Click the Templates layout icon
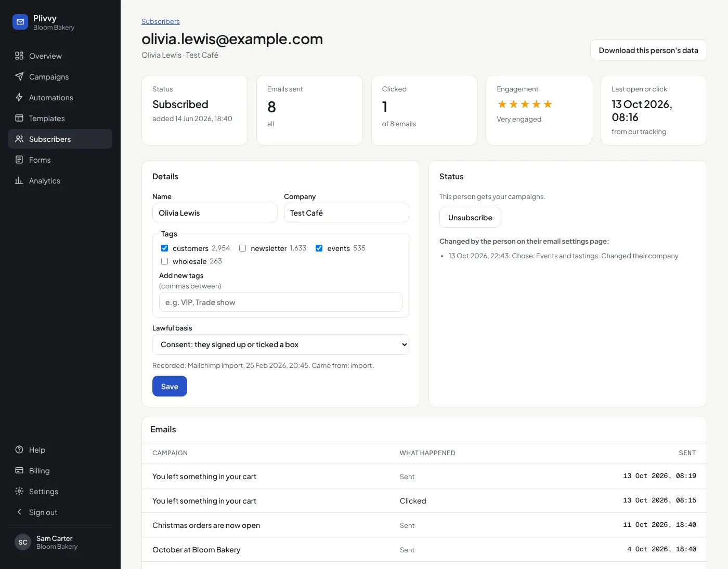The width and height of the screenshot is (728, 569). tap(19, 118)
